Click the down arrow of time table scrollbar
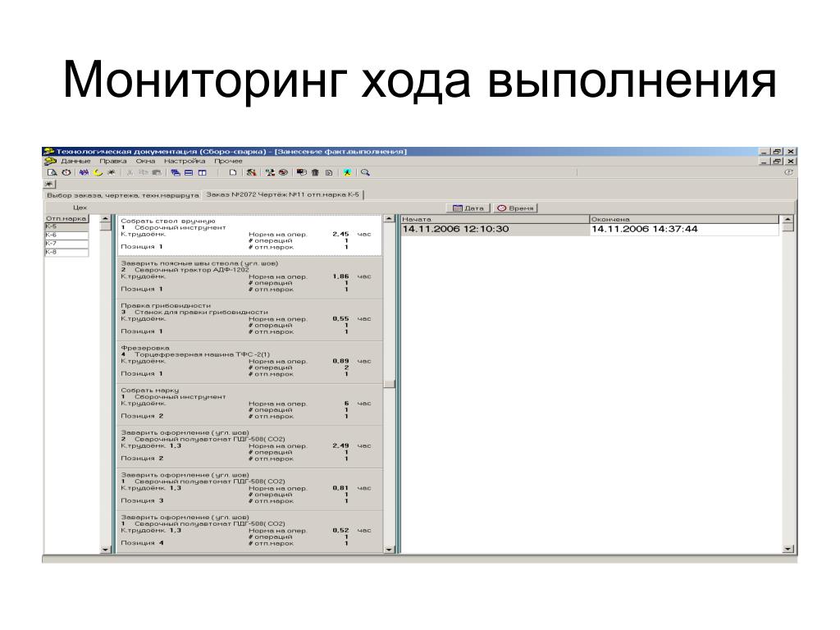The width and height of the screenshot is (840, 630). point(787,549)
